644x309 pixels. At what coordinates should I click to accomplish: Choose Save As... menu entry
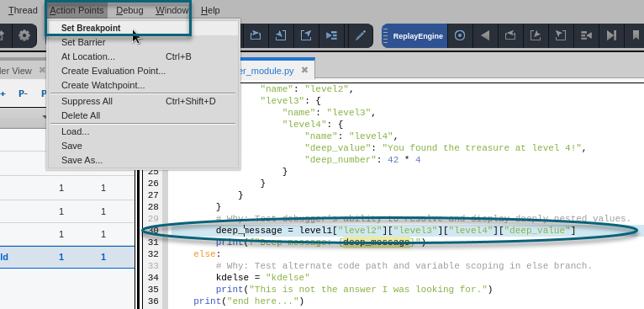tap(143, 161)
